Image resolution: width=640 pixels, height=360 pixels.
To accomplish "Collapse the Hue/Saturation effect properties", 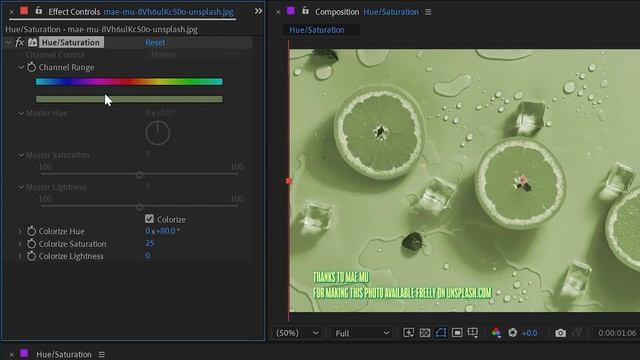I will point(9,42).
